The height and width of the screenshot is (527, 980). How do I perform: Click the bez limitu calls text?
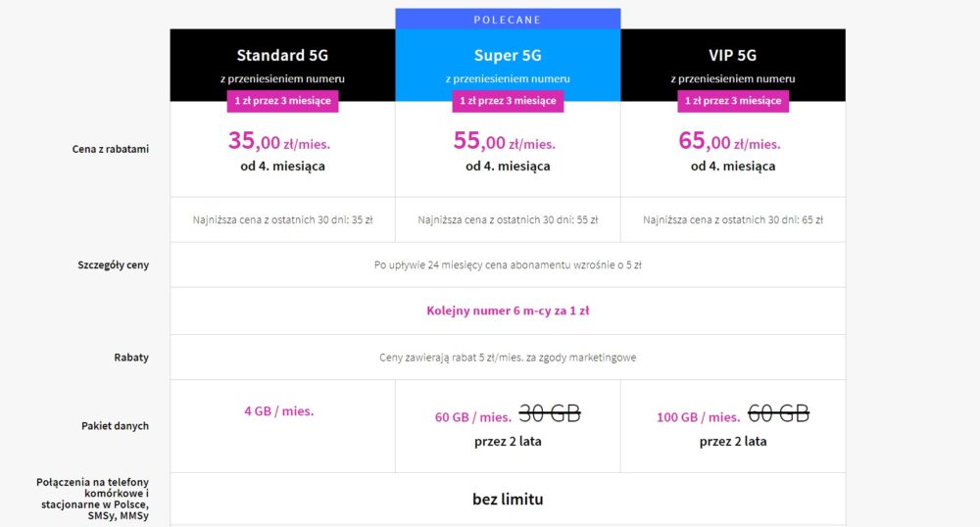(x=508, y=499)
